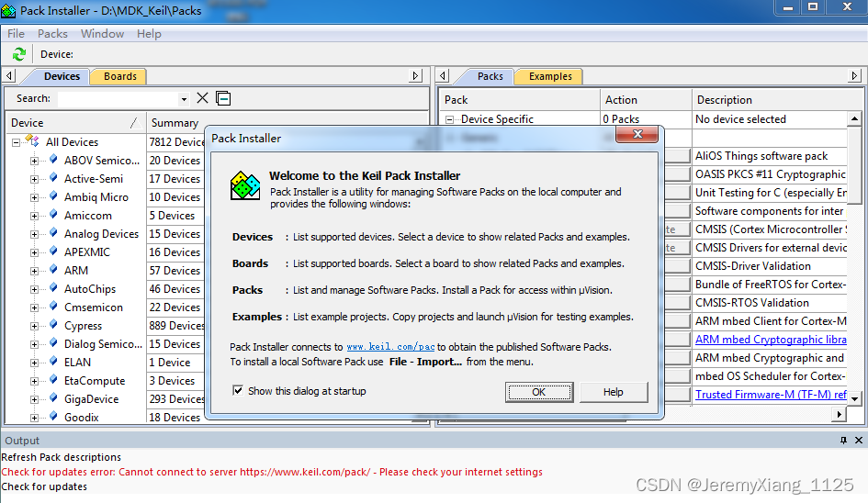Screen dimensions: 868x503
Task: Click the Analog Devices vendor icon
Action: click(53, 233)
